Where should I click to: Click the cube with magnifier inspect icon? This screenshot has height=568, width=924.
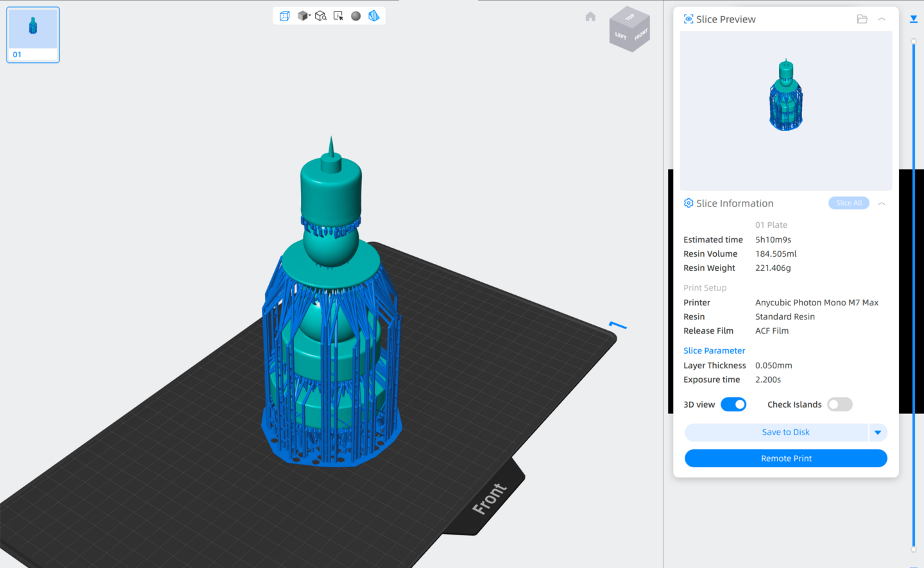point(321,16)
